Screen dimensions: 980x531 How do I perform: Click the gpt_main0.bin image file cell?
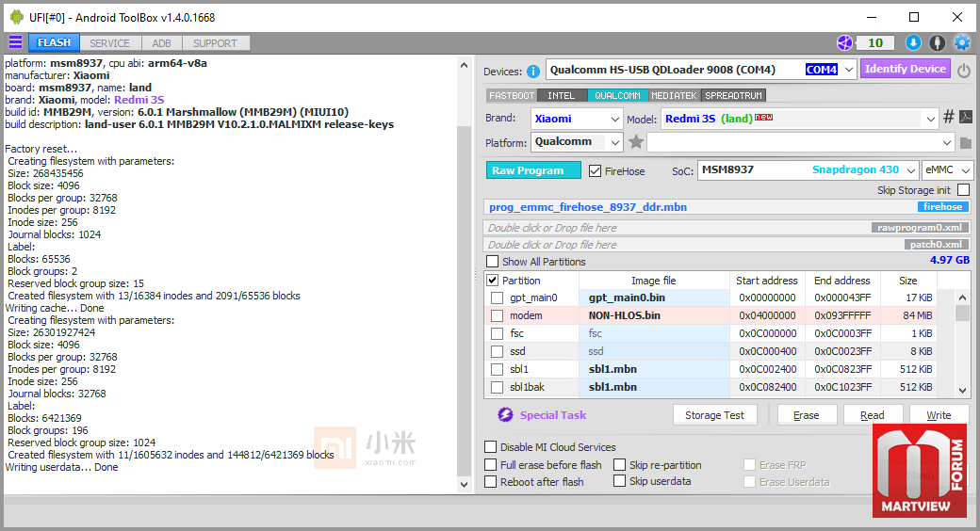pyautogui.click(x=654, y=298)
